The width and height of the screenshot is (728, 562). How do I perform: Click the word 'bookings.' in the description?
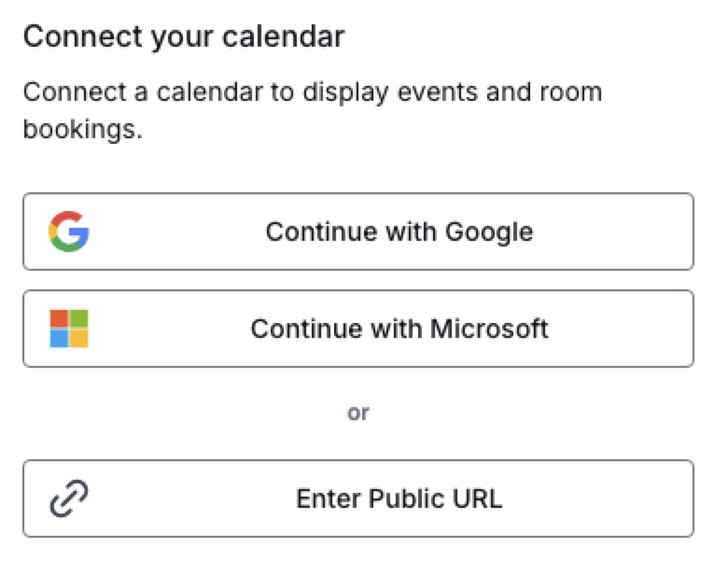click(83, 129)
